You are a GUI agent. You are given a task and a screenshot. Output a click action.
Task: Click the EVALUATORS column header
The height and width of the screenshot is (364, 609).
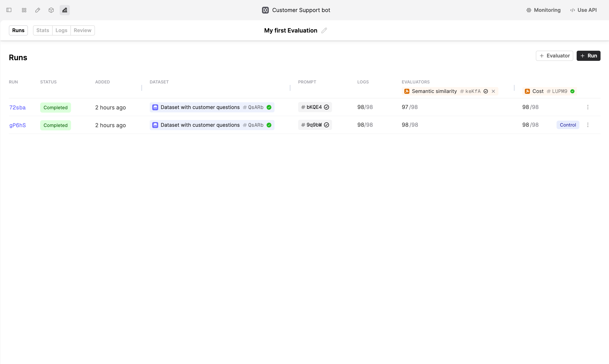tap(416, 82)
